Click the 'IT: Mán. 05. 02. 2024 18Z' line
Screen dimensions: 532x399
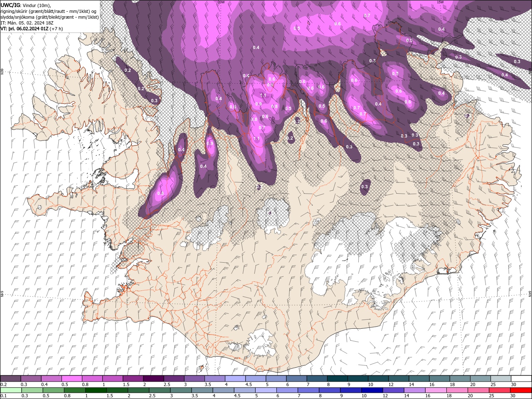pos(27,23)
